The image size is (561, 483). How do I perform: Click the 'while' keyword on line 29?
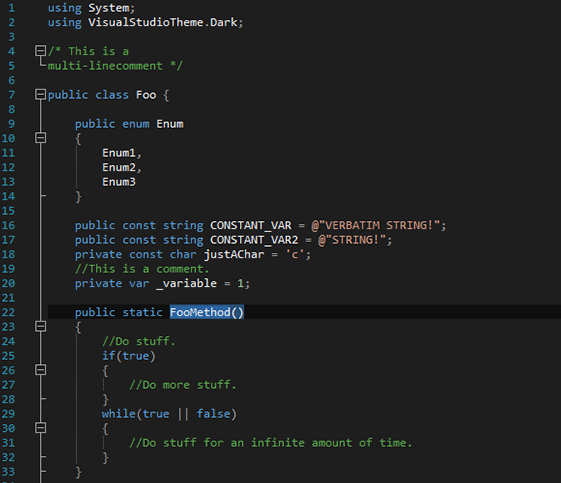coord(119,414)
